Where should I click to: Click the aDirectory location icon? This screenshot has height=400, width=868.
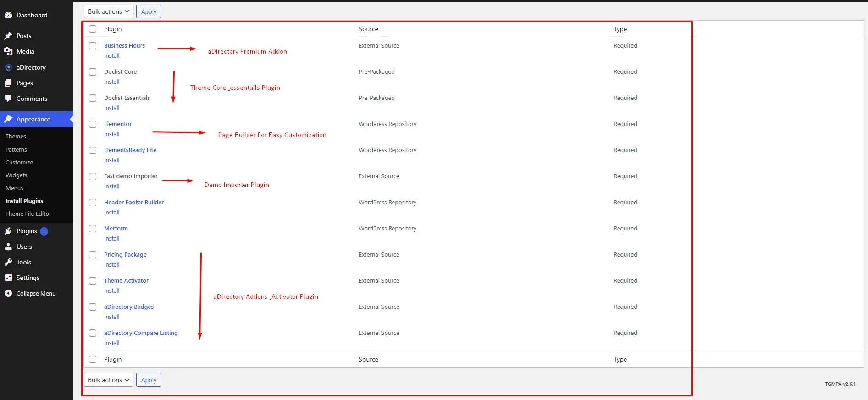[8, 67]
